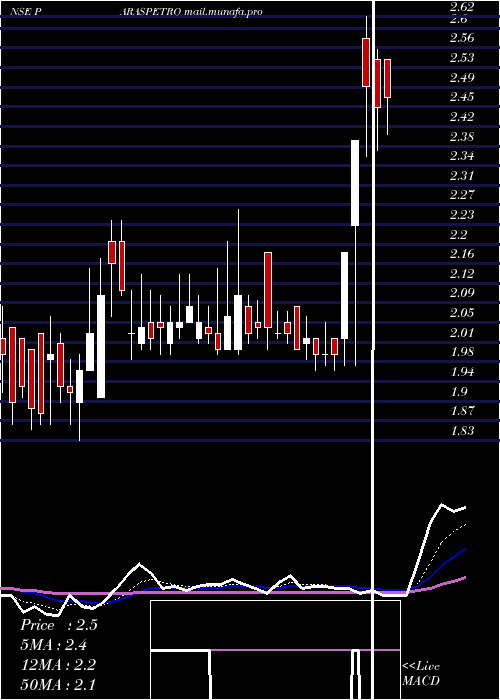Click the 2.34 price axis label
The image size is (500, 700).
(x=462, y=156)
